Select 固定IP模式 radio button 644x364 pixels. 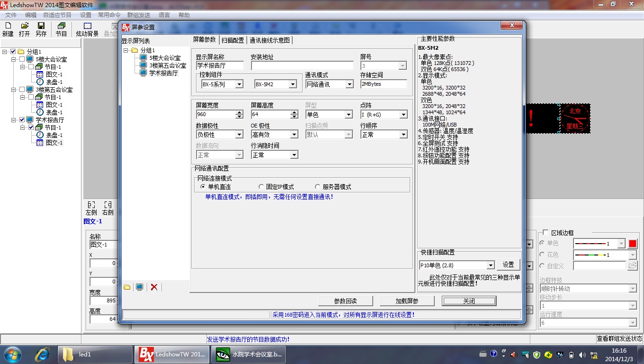[261, 187]
